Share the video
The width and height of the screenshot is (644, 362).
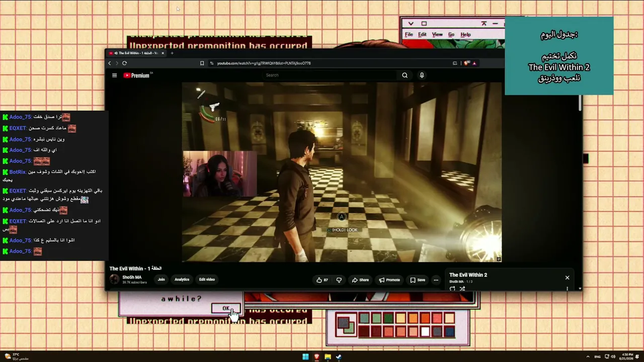click(x=360, y=280)
